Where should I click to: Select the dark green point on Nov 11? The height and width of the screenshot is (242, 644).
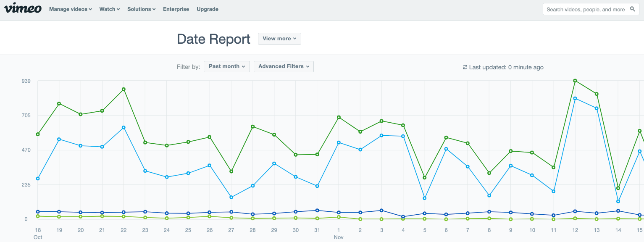(x=554, y=167)
